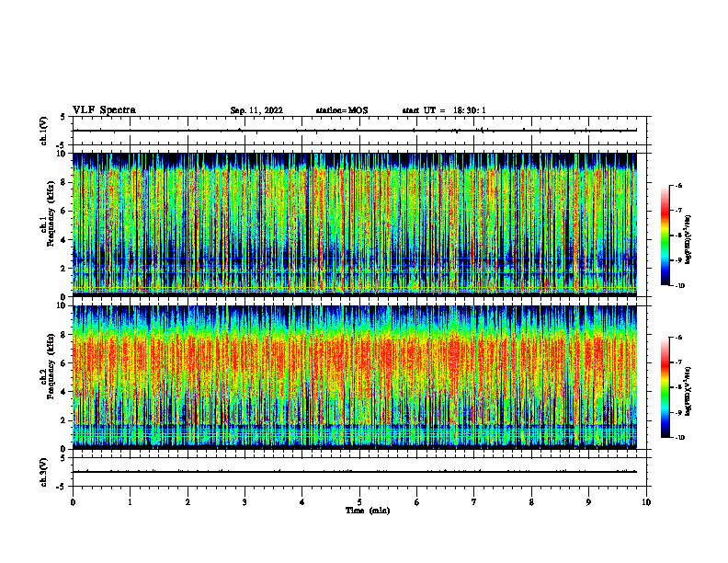Click tick label "9" on the time axis

coord(588,502)
